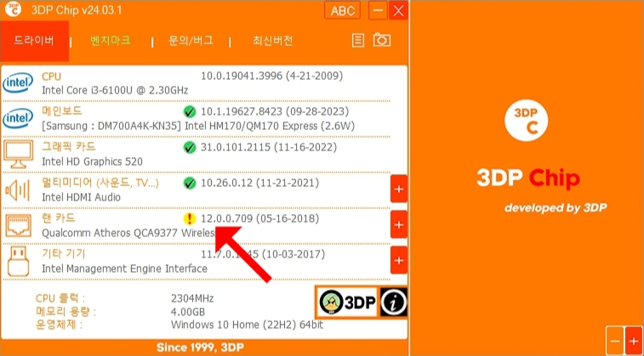Minimize the 3DP Chip window

click(378, 10)
